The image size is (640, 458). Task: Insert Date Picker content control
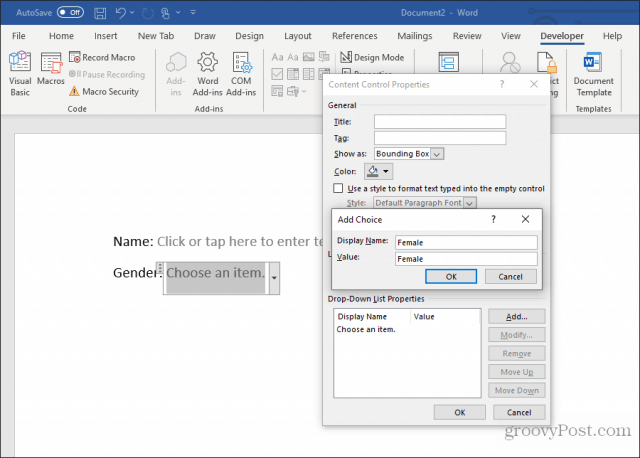324,73
